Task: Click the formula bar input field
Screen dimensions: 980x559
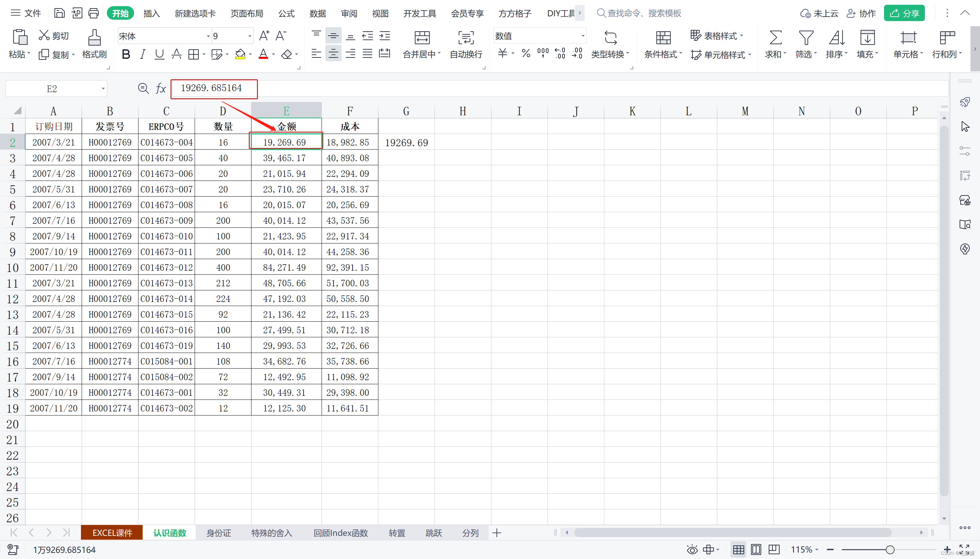Action: coord(559,89)
